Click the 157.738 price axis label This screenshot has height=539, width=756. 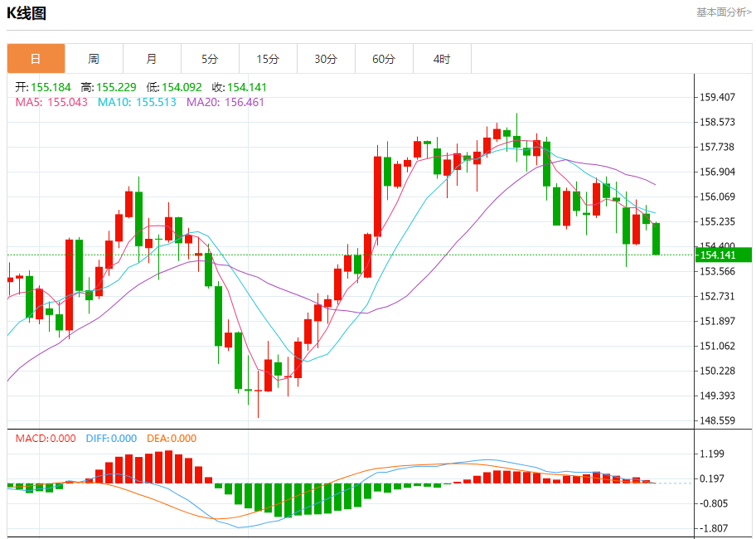pyautogui.click(x=717, y=147)
